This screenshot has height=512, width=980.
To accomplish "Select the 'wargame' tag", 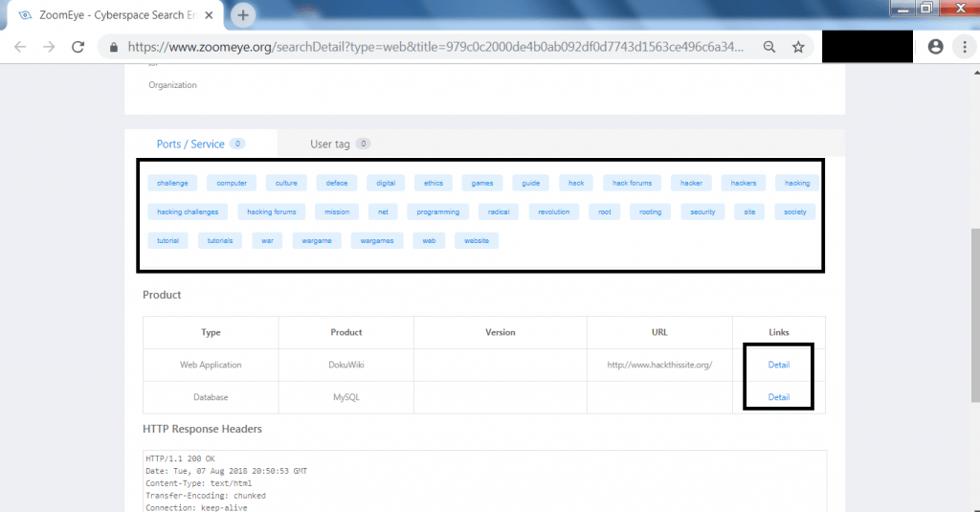I will (x=317, y=240).
